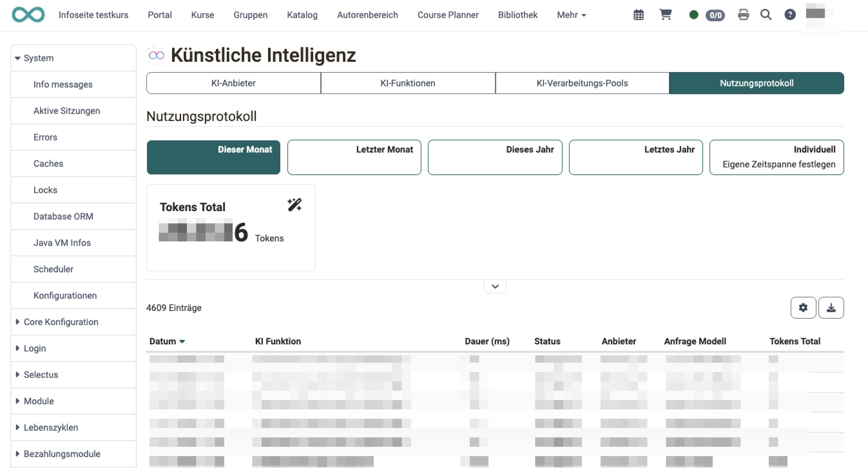Image resolution: width=868 pixels, height=468 pixels.
Task: Open Infoseite testkurs in navigation
Action: tap(93, 15)
